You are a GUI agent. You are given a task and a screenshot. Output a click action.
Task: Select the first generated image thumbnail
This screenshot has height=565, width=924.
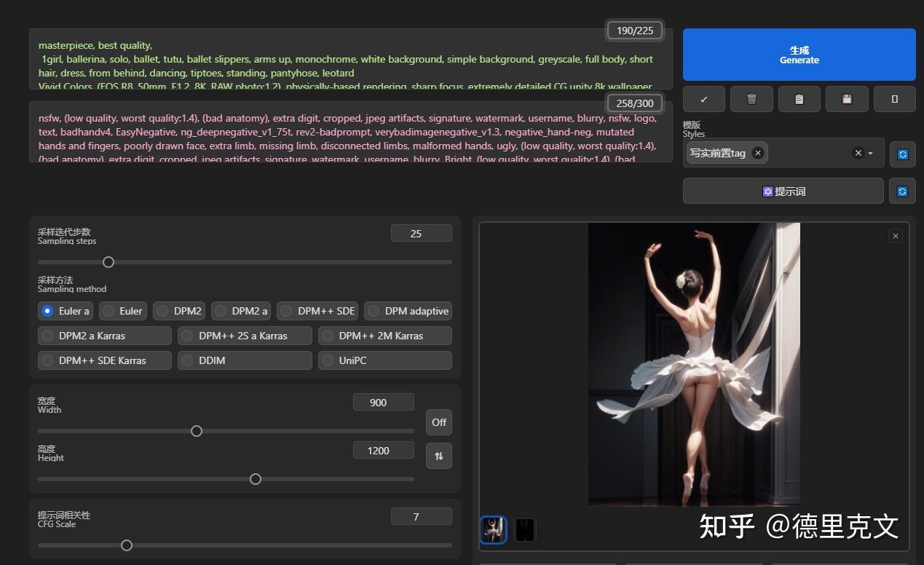(x=493, y=530)
